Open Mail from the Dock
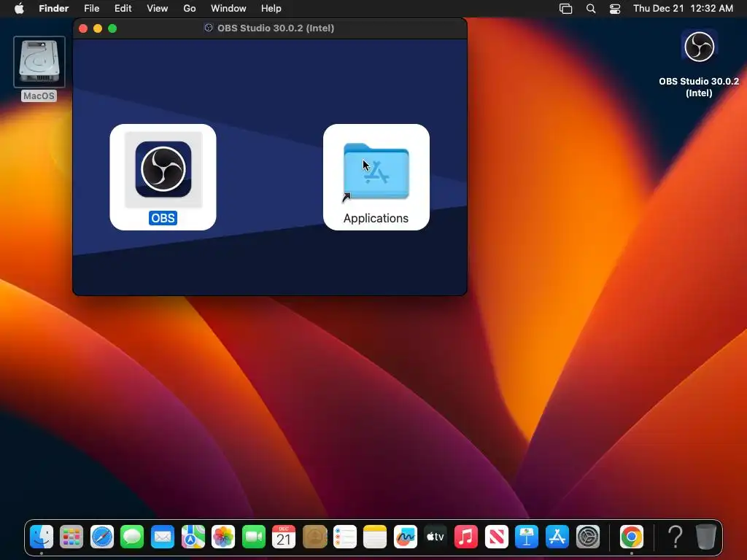 click(163, 537)
